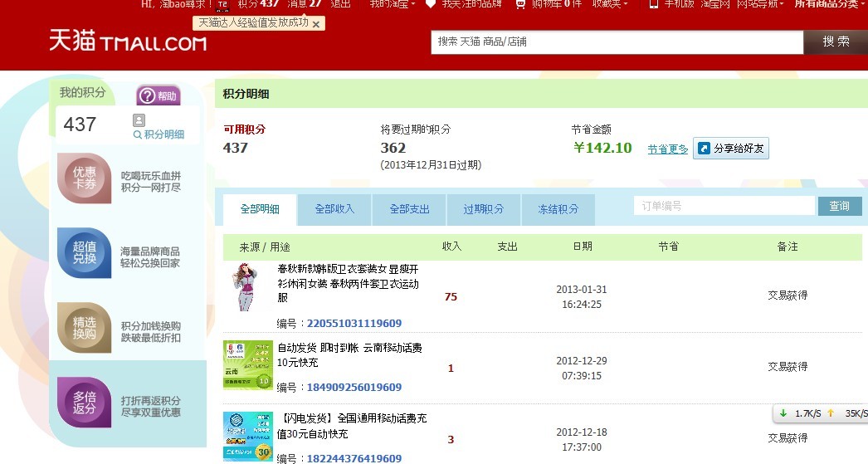Open the 购物车 shopping cart link
Image resolution: width=868 pixels, height=464 pixels.
[549, 4]
